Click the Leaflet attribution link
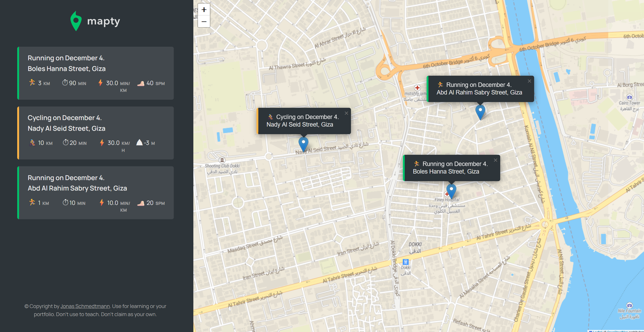644x332 pixels. click(x=597, y=331)
